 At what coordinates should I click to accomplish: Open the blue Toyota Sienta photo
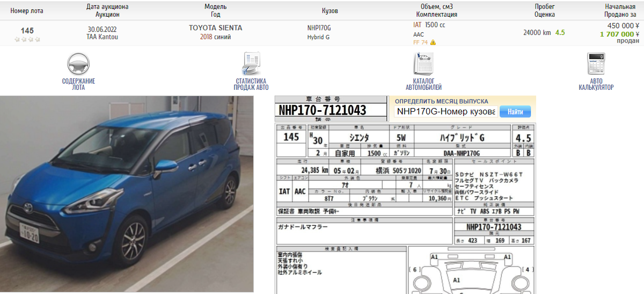point(127,195)
